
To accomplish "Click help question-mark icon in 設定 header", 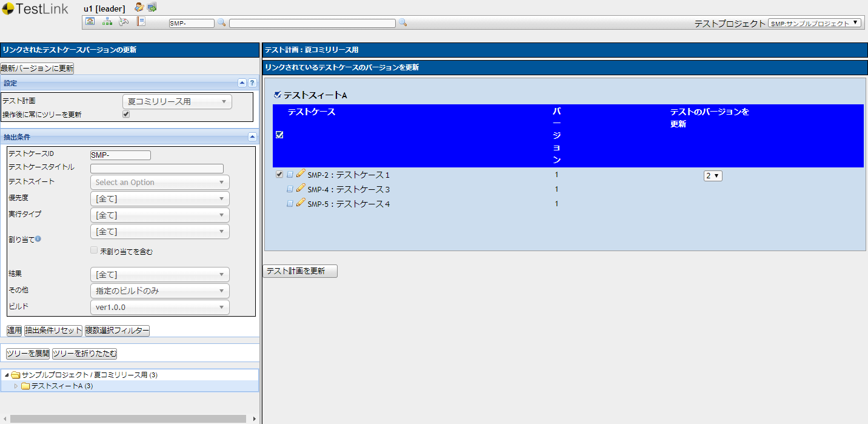I will tap(252, 83).
